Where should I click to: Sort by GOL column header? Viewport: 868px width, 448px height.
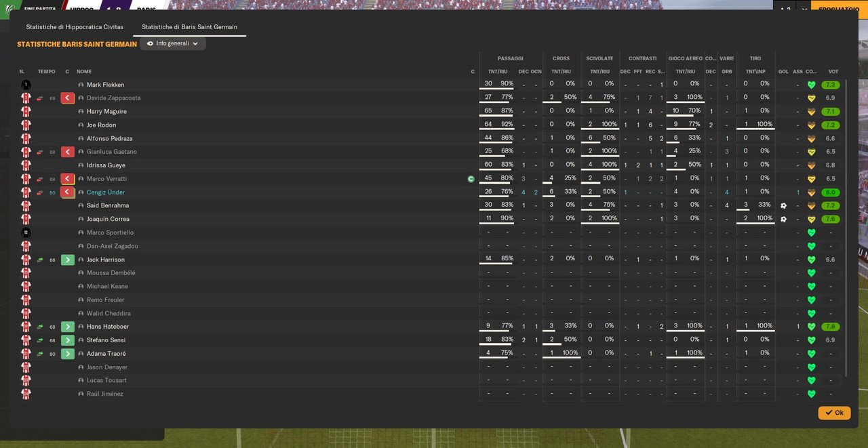click(783, 72)
